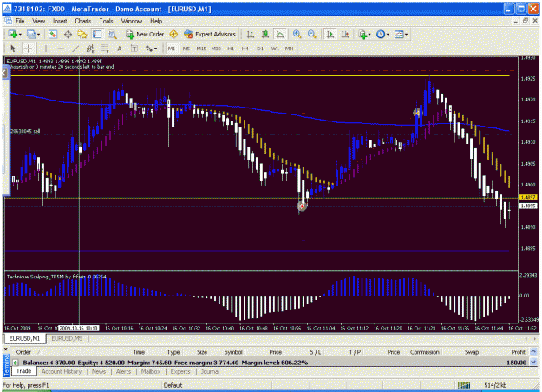Switch timeframe to D1
The height and width of the screenshot is (392, 542).
pyautogui.click(x=260, y=49)
